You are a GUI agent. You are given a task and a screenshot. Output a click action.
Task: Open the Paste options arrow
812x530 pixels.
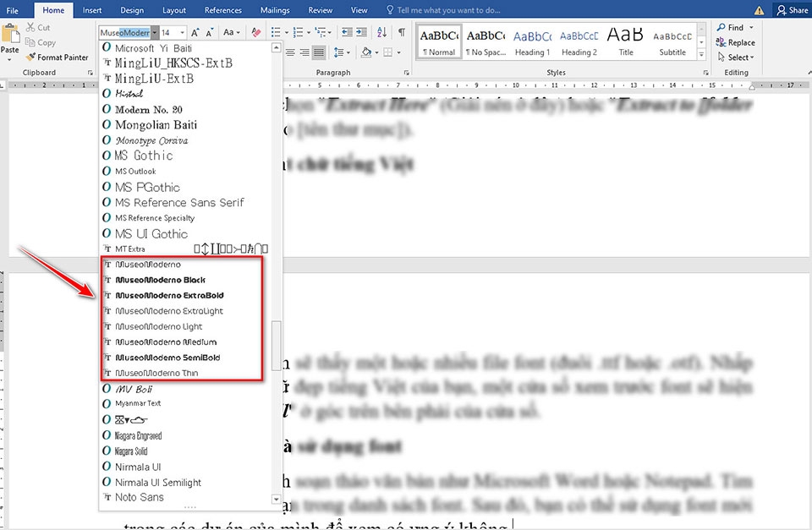coord(9,59)
